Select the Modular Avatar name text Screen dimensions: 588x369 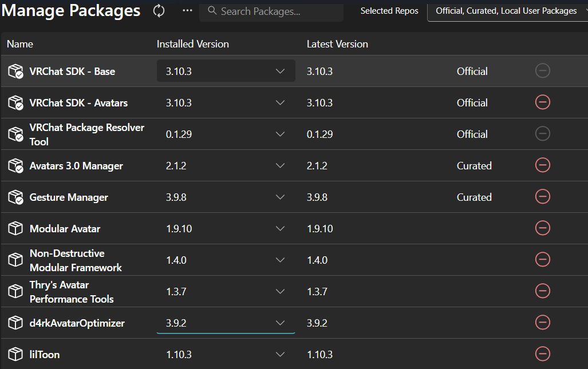(65, 229)
